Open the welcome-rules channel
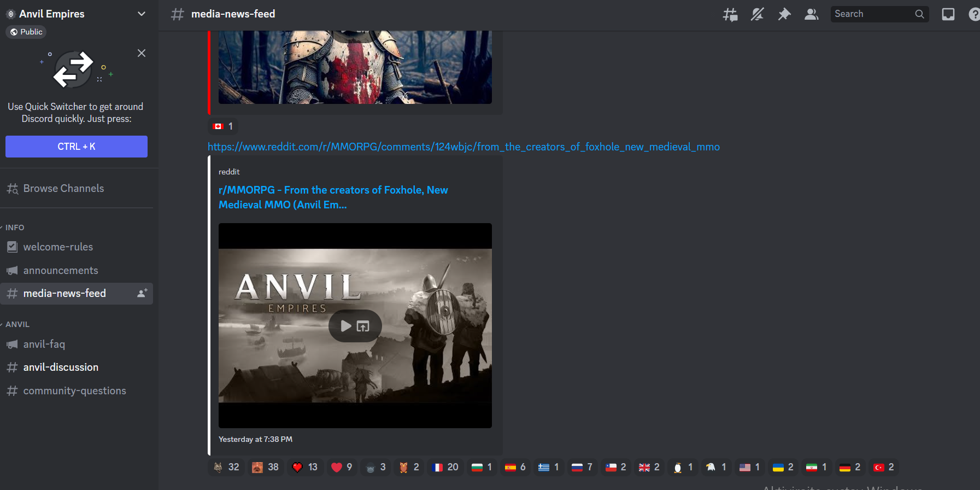 click(x=58, y=247)
